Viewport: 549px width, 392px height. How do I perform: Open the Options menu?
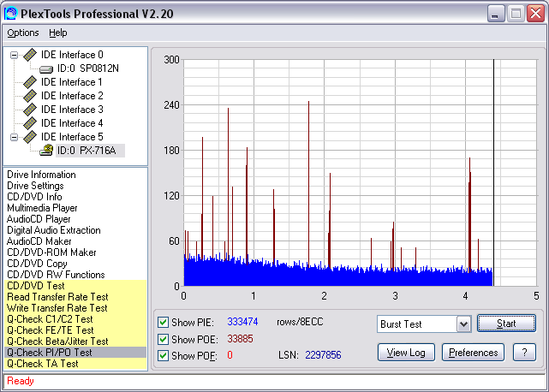tap(23, 33)
